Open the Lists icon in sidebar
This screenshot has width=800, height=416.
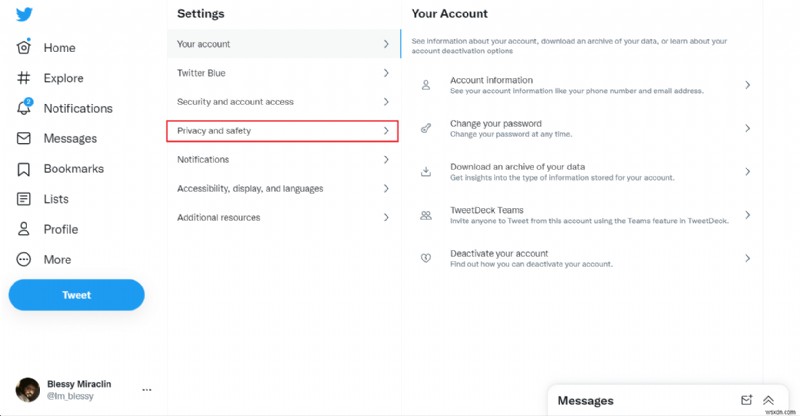[24, 199]
